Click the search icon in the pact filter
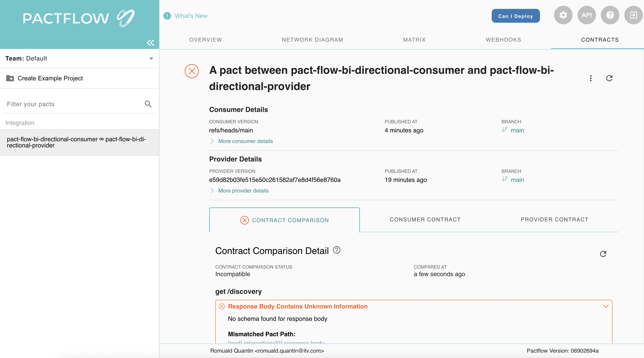 tap(148, 104)
